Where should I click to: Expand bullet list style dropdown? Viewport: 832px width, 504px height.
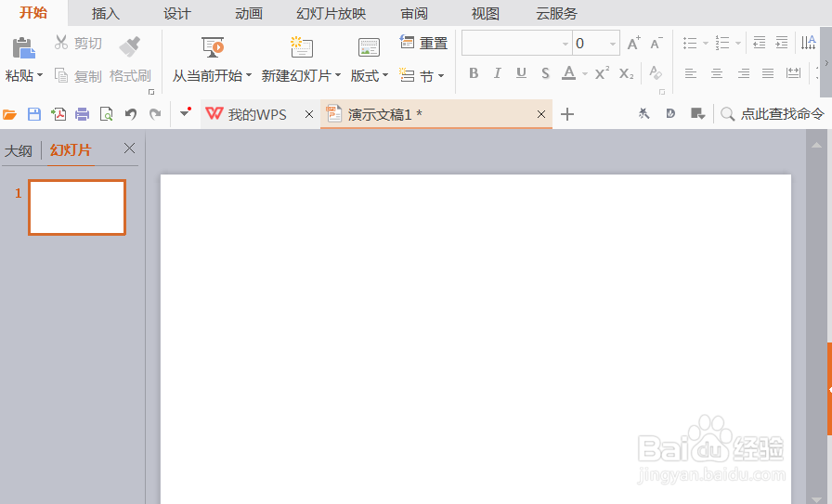click(705, 43)
